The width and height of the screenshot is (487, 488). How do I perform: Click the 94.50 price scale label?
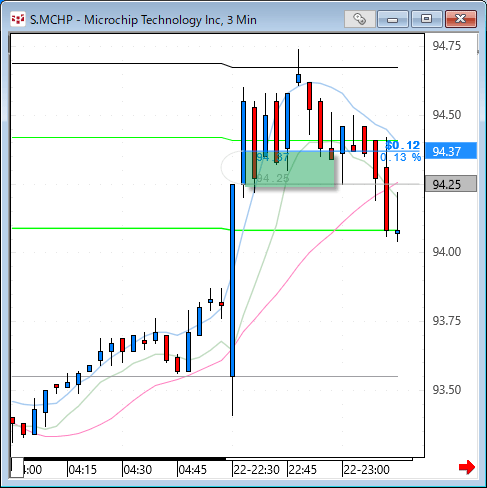447,115
